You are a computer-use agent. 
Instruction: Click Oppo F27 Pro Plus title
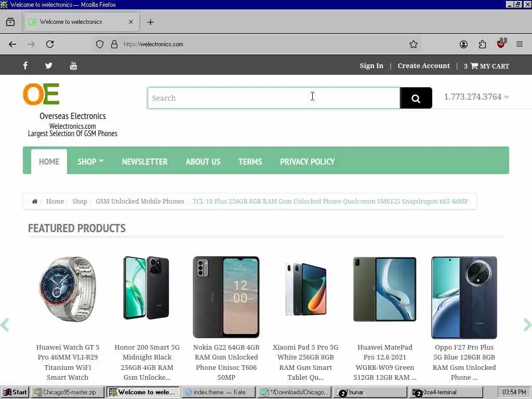[x=464, y=362]
